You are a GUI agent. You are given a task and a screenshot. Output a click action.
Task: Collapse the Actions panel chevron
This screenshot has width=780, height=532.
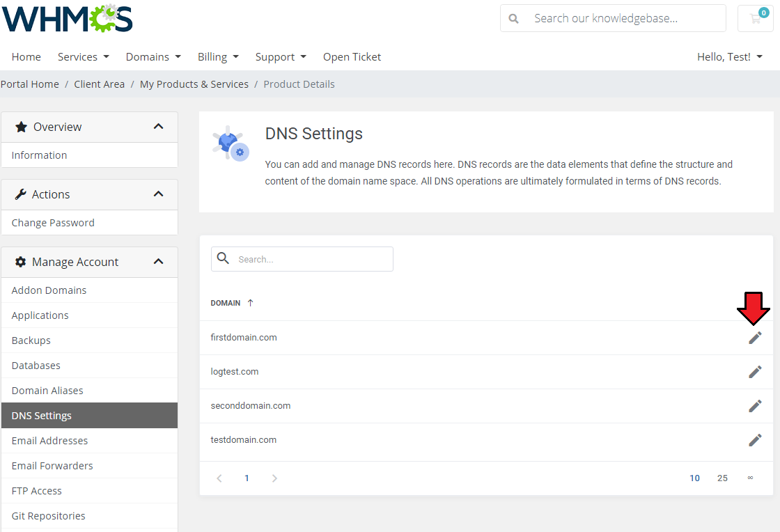click(x=158, y=194)
